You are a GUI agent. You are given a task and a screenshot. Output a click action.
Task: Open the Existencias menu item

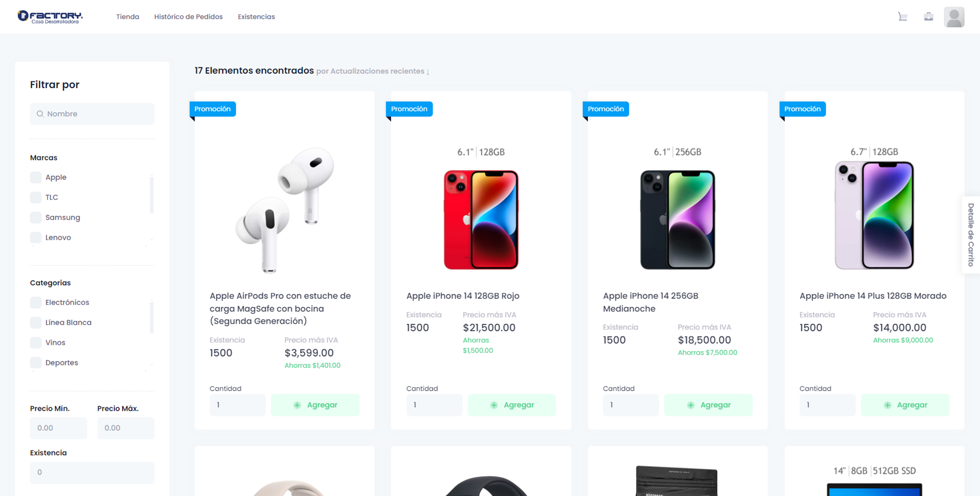pyautogui.click(x=256, y=17)
